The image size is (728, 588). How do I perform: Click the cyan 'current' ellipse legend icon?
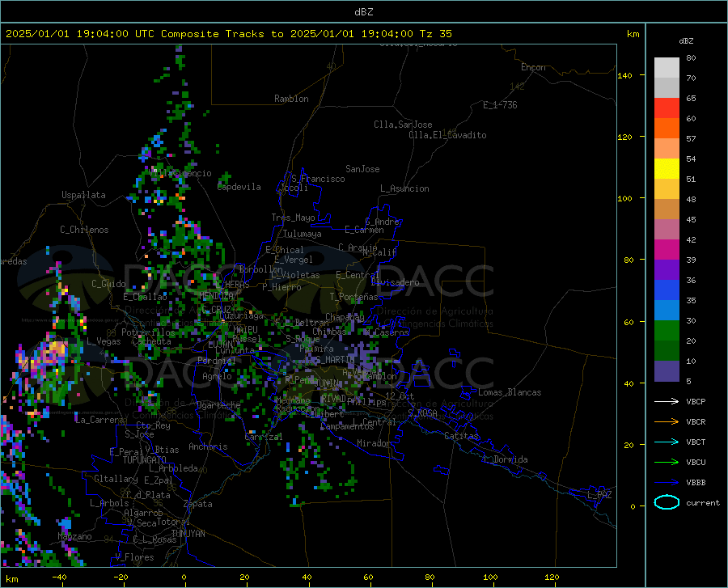point(667,502)
